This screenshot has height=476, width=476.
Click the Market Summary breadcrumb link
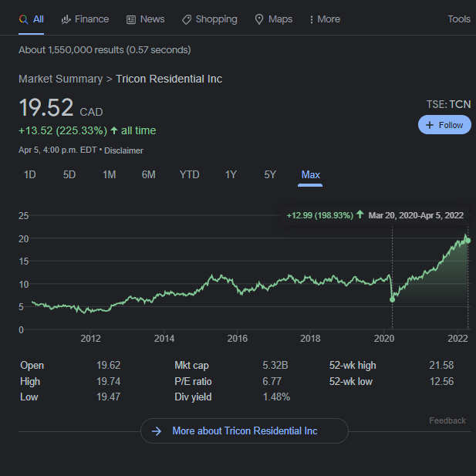[61, 79]
